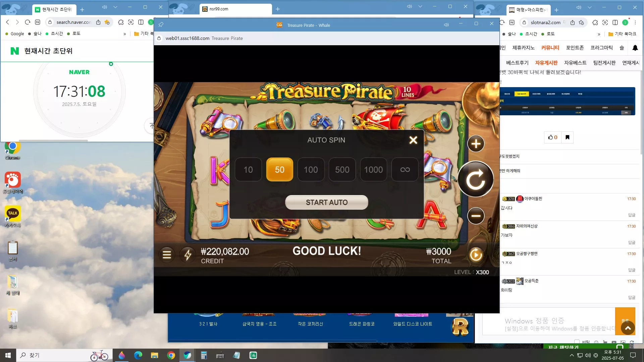Bookmark the post on slotnara2
Image resolution: width=644 pixels, height=362 pixels.
tap(568, 137)
